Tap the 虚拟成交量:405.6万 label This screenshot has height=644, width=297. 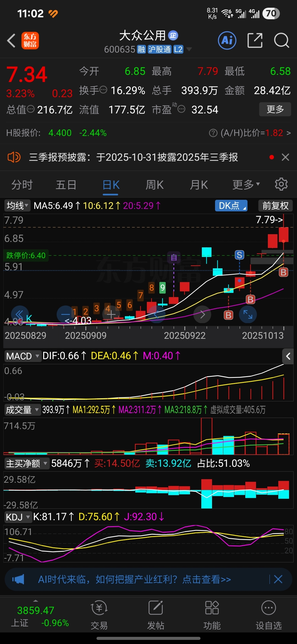tap(238, 410)
